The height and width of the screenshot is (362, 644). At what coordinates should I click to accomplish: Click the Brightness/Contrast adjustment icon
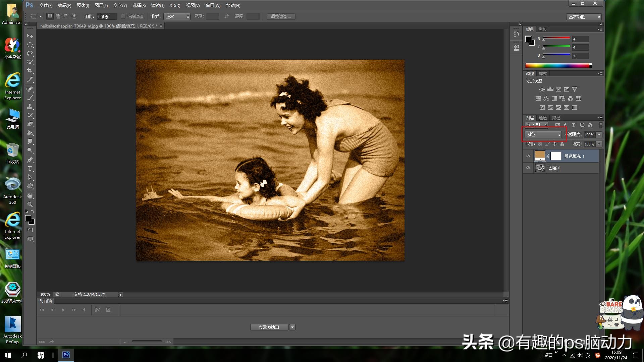point(542,89)
